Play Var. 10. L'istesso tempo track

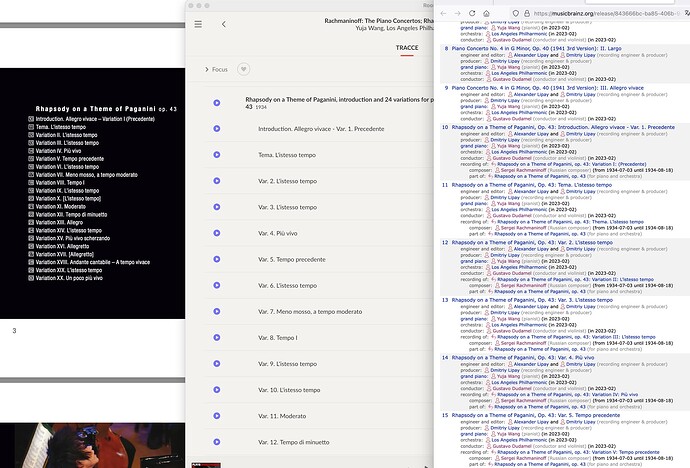217,390
